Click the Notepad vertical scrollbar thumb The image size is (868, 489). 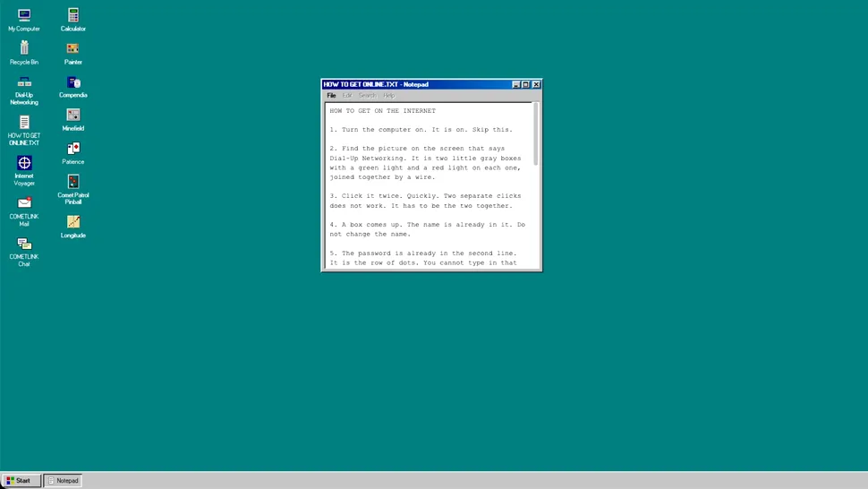point(535,133)
